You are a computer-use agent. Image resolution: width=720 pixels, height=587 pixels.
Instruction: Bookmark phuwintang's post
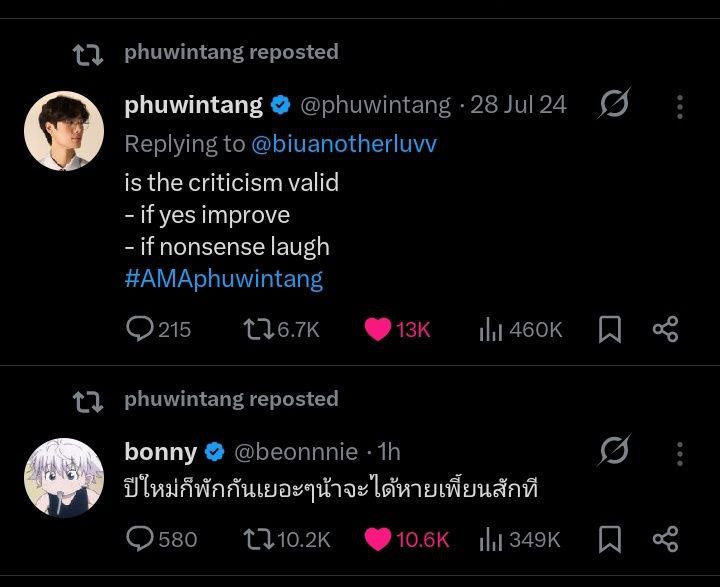click(x=610, y=329)
